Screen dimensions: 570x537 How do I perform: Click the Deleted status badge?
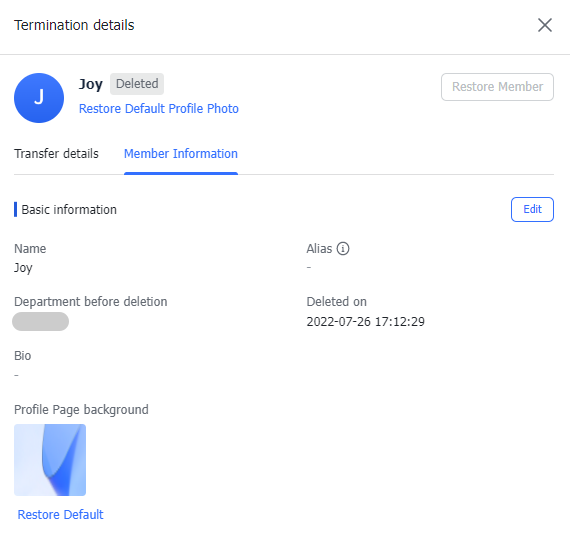tap(137, 84)
